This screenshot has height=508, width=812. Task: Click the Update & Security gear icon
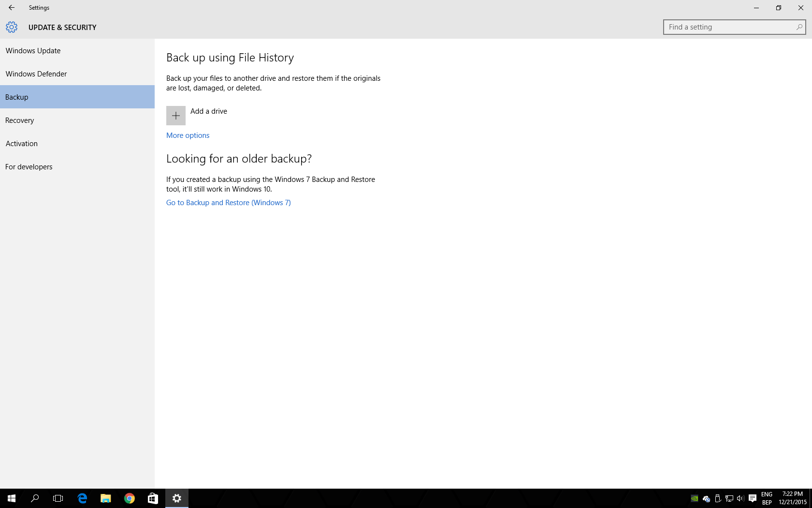pyautogui.click(x=12, y=27)
